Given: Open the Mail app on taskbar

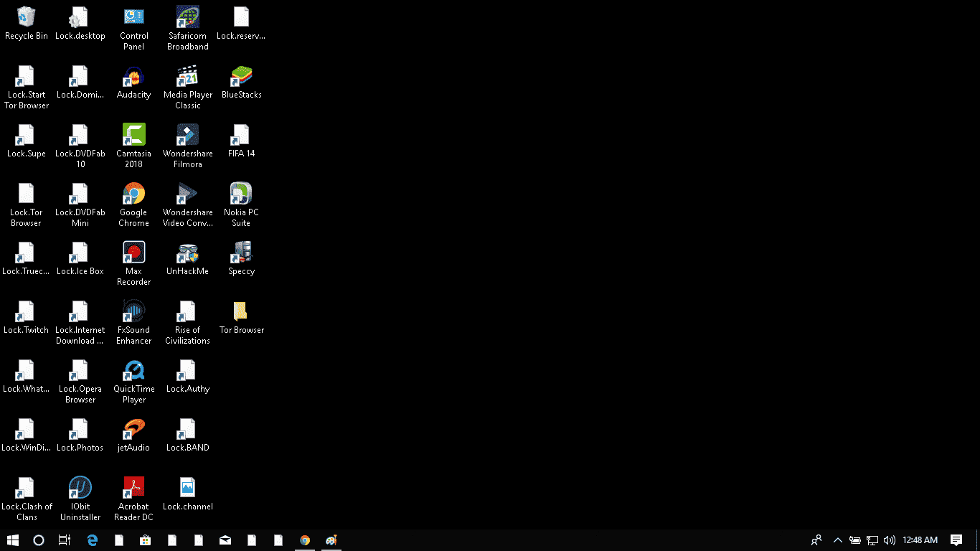Looking at the screenshot, I should coord(225,540).
